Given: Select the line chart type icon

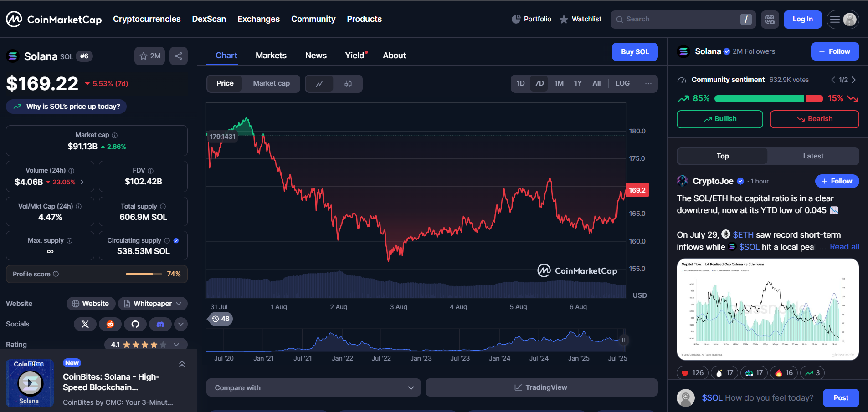Looking at the screenshot, I should [x=319, y=84].
